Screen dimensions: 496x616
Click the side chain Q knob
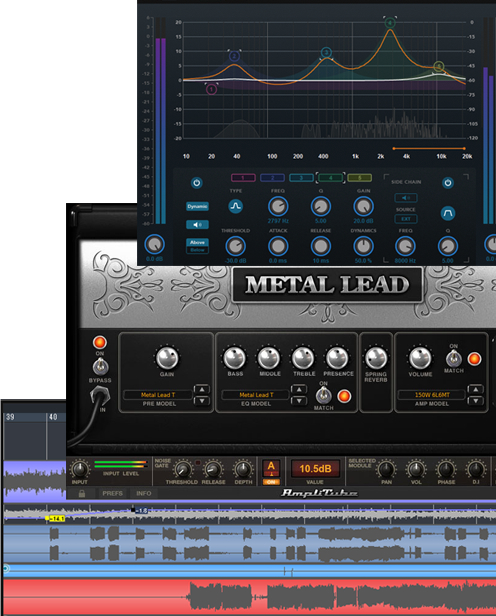(x=448, y=246)
